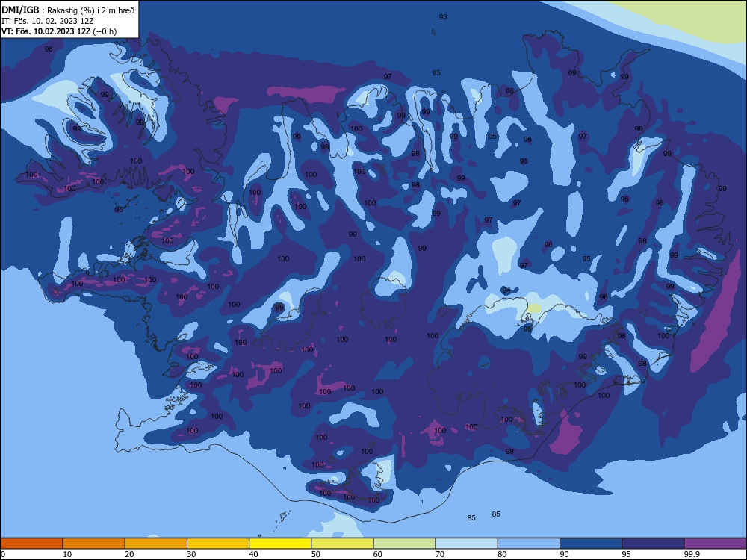Click the light blue 80-90 legend swatch
This screenshot has height=560, width=747.
(x=529, y=544)
